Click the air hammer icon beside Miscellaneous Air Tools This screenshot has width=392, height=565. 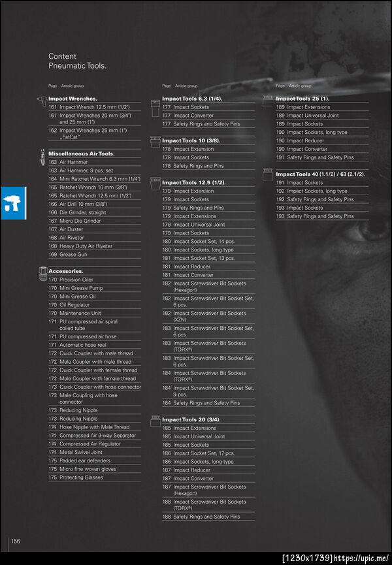click(43, 157)
